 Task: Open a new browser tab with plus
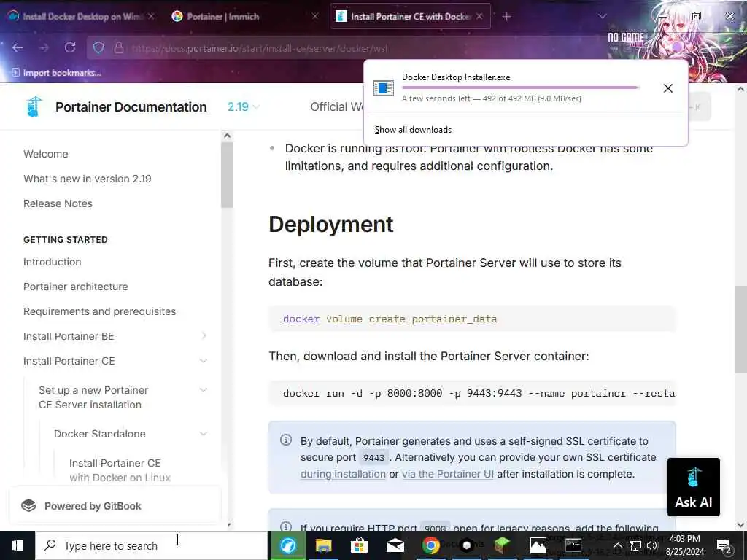pos(506,16)
